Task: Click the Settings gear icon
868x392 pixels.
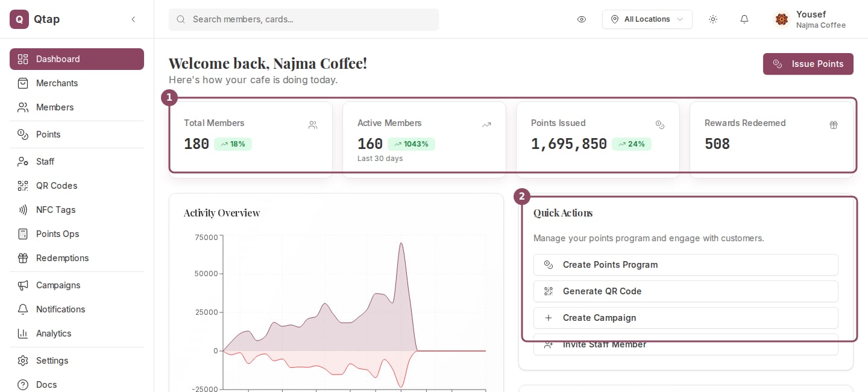Action: click(23, 361)
